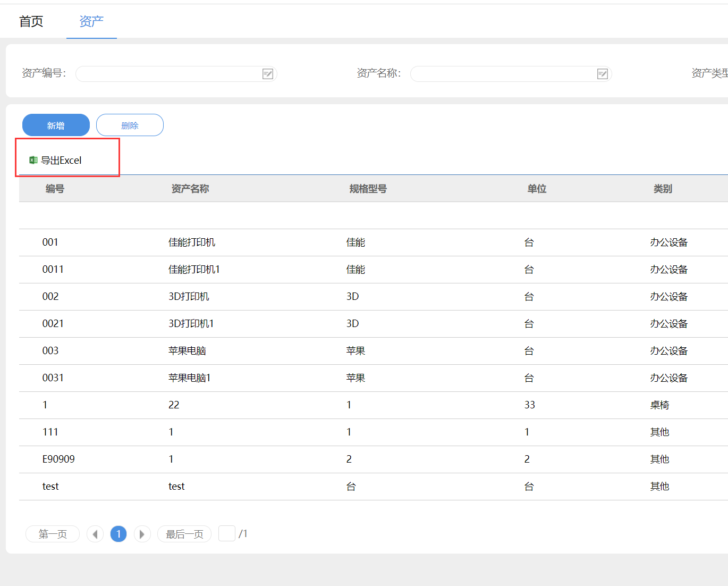728x586 pixels.
Task: Select the row with code E90909
Action: pos(58,459)
